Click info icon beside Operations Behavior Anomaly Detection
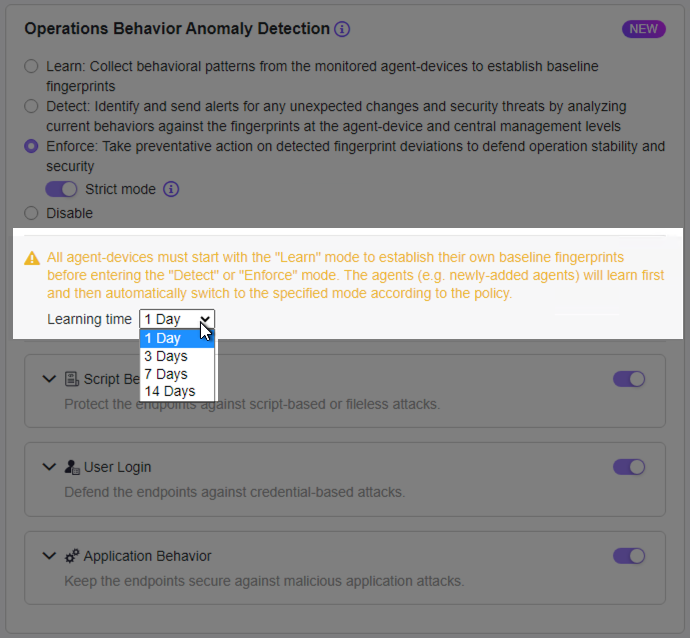Image resolution: width=690 pixels, height=638 pixels. point(342,29)
